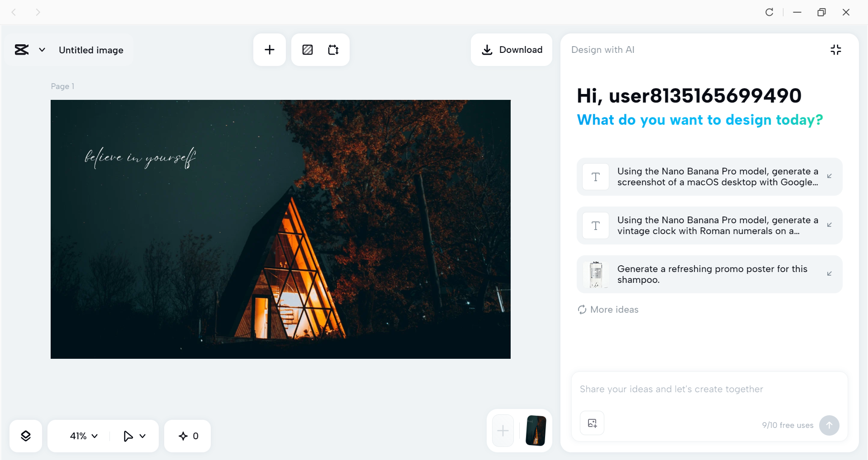Image resolution: width=868 pixels, height=460 pixels.
Task: Click the T icon on vintage clock prompt
Action: pos(596,225)
